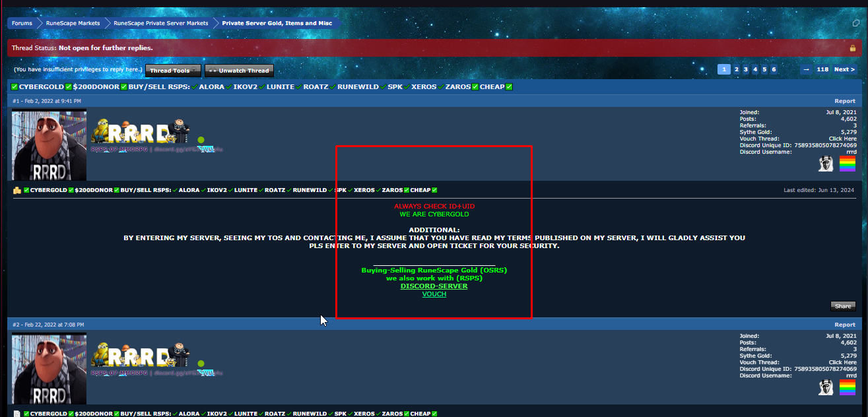Click the green online status dot in post #2
This screenshot has width=868, height=417.
point(201,364)
